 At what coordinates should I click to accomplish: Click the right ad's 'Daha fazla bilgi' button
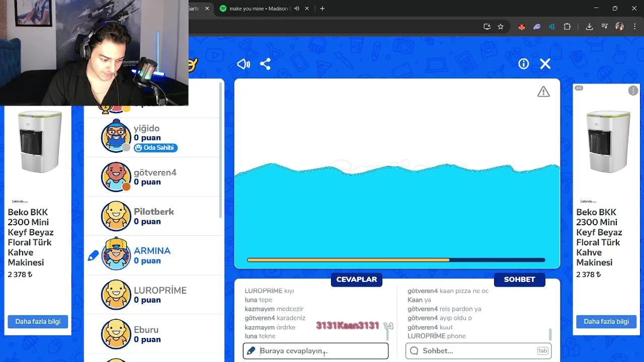point(606,322)
